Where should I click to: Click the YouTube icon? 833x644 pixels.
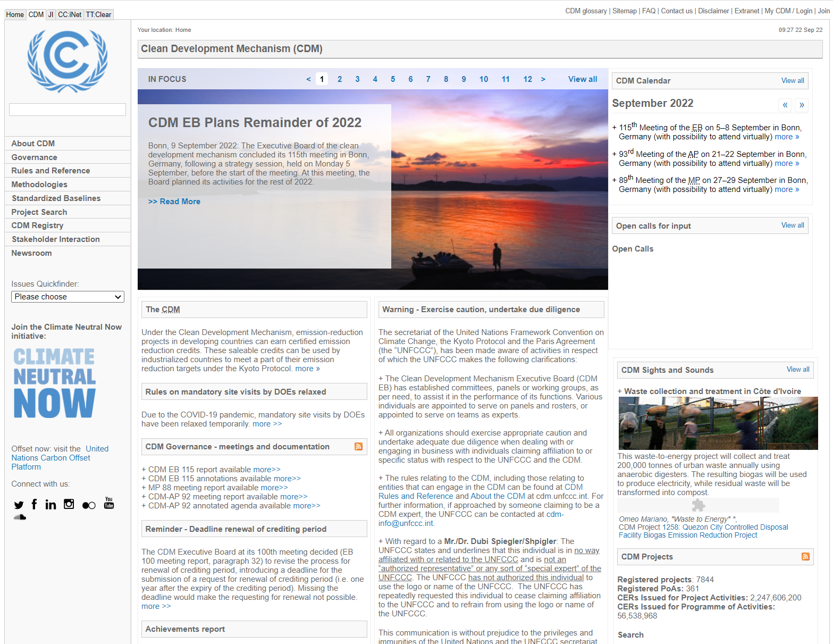point(109,503)
